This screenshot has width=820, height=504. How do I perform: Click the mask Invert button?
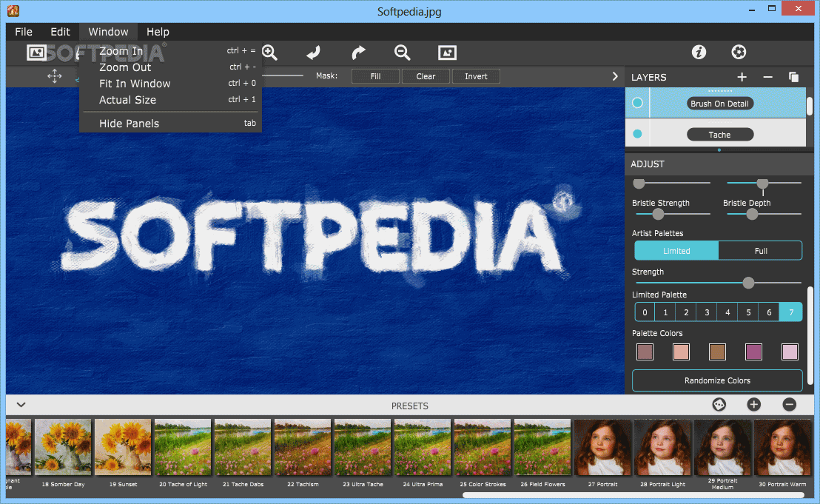476,76
